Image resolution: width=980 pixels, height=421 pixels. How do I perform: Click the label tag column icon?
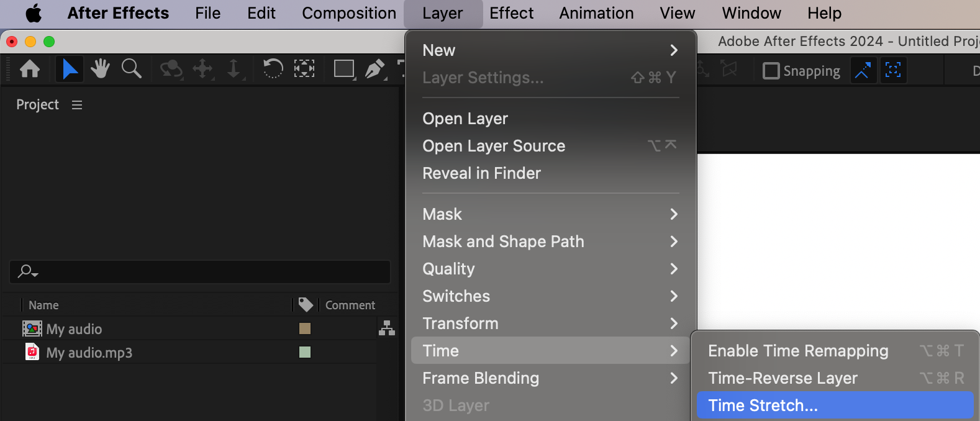point(306,304)
